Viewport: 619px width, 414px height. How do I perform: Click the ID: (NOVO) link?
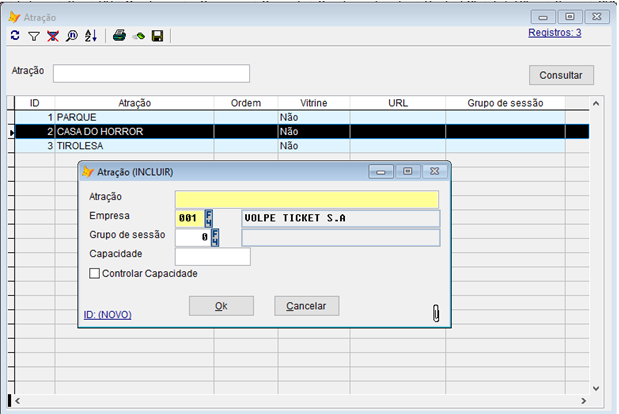pyautogui.click(x=107, y=315)
